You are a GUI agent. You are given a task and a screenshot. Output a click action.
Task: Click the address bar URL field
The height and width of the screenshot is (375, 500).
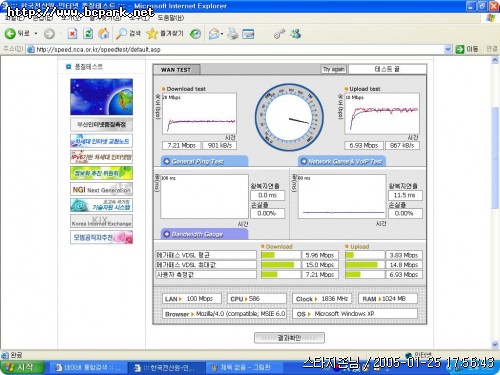coord(236,49)
